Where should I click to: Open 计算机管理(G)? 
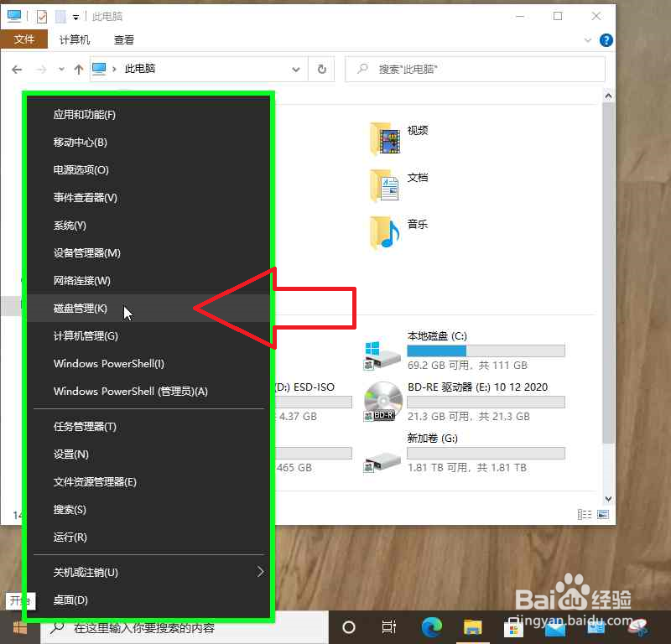[148, 336]
